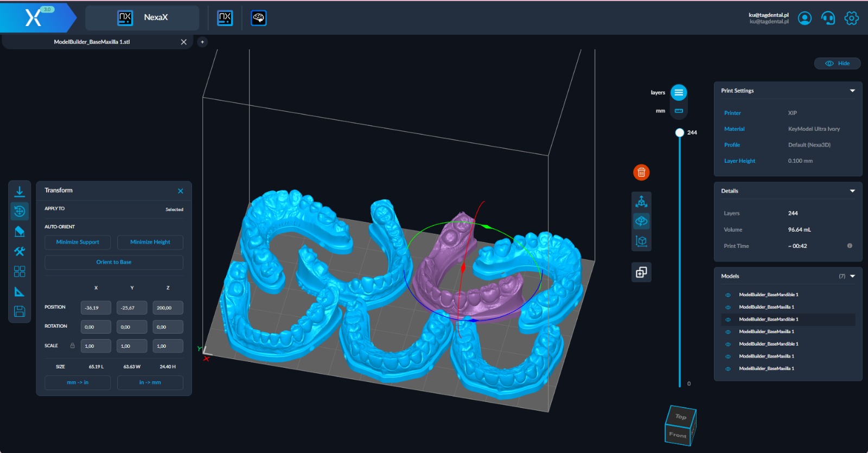
Task: Select the measure angle tool icon
Action: tap(20, 291)
